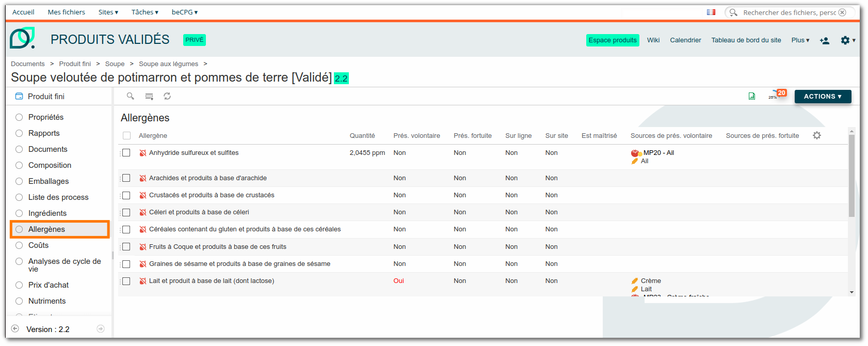The image size is (868, 346).
Task: Expand the Plus dropdown in site navigation
Action: pos(800,40)
